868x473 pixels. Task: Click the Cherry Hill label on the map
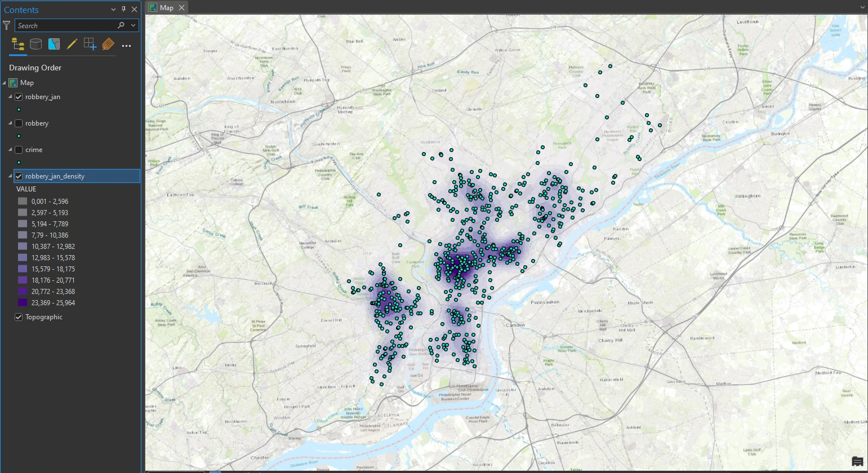tap(610, 341)
